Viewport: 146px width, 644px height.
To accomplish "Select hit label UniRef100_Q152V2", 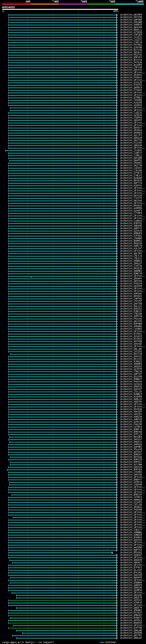I will click(x=131, y=600).
